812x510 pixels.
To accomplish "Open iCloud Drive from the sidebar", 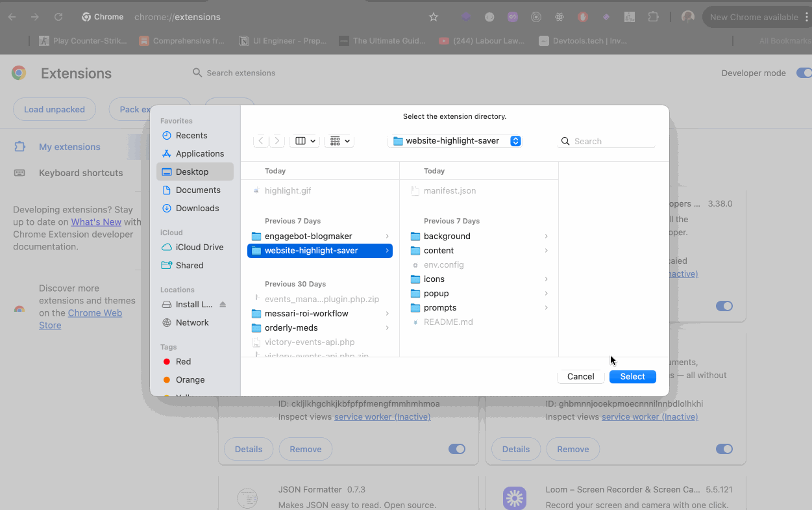I will (199, 247).
